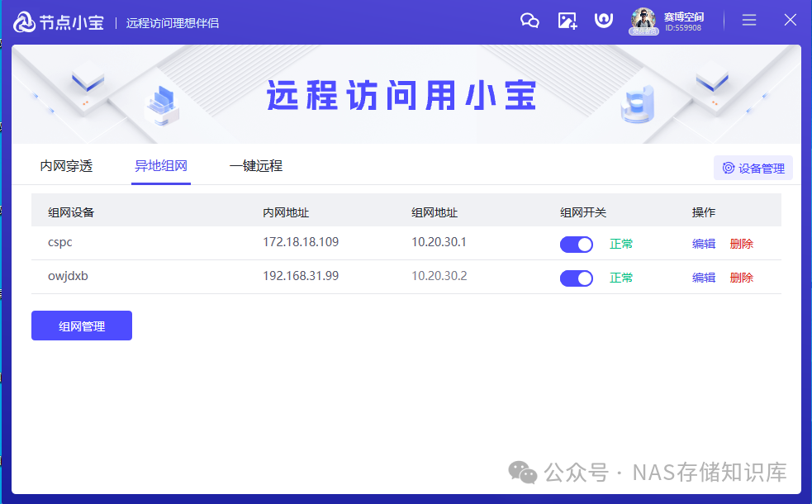Click the 节点小宝 logo icon
Screen dimensions: 812x504
click(24, 21)
